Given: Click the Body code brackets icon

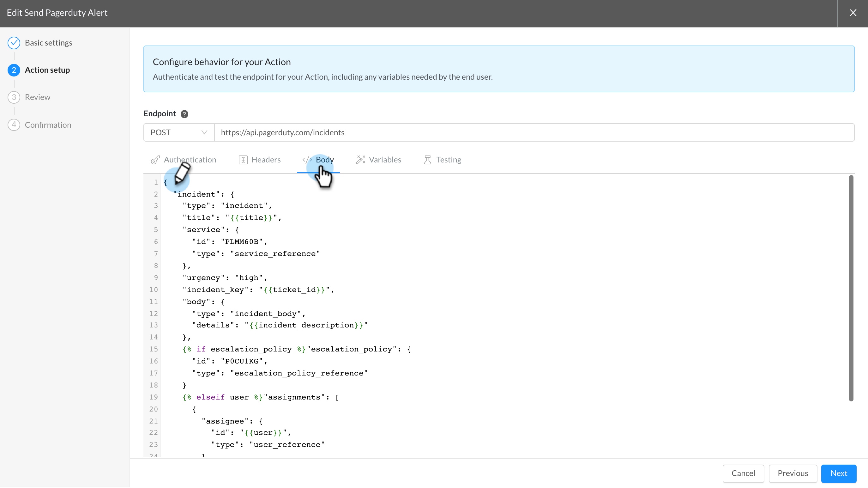Looking at the screenshot, I should tap(307, 160).
